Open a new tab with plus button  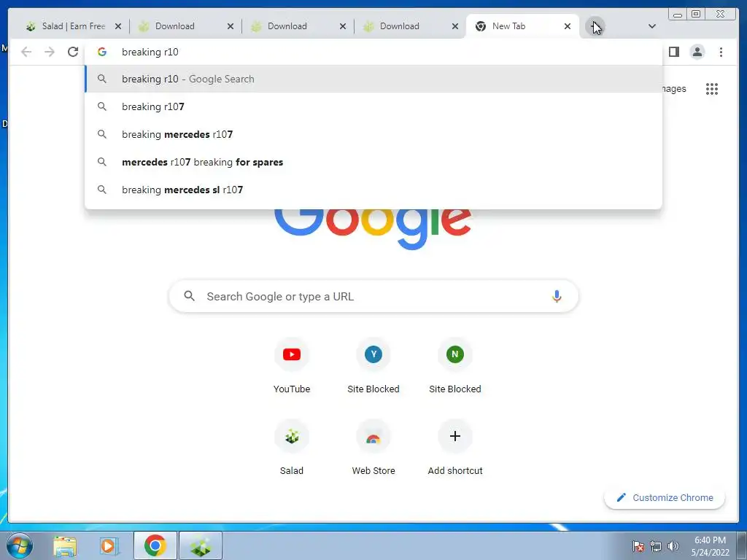(x=595, y=27)
